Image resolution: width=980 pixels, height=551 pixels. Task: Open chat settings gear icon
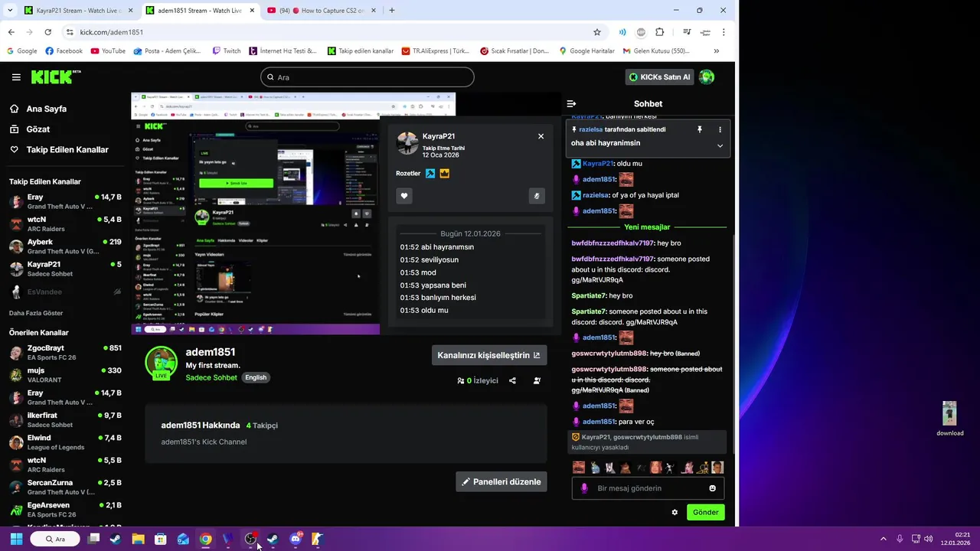click(x=675, y=513)
